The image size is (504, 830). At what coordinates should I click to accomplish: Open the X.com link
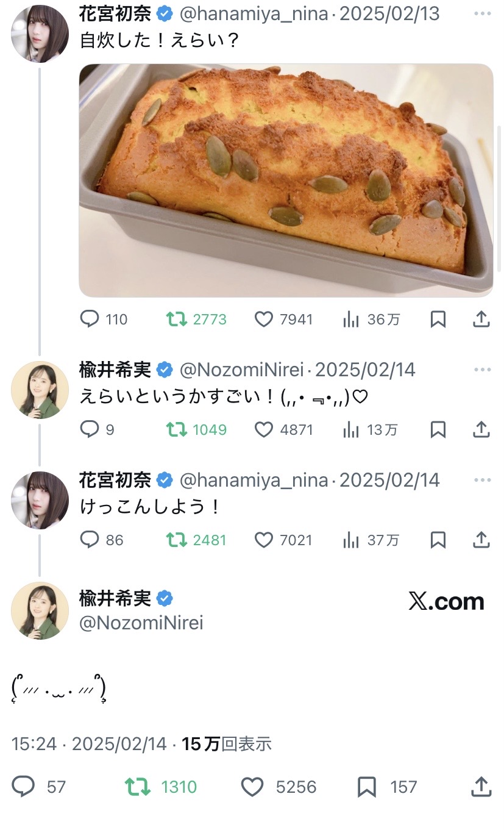(x=446, y=602)
